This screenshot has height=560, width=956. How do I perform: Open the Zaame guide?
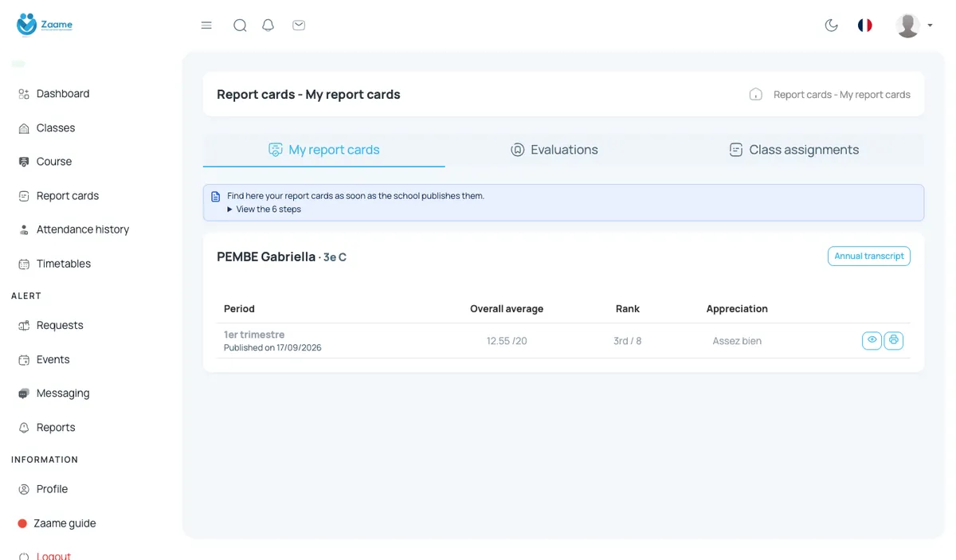click(57, 523)
